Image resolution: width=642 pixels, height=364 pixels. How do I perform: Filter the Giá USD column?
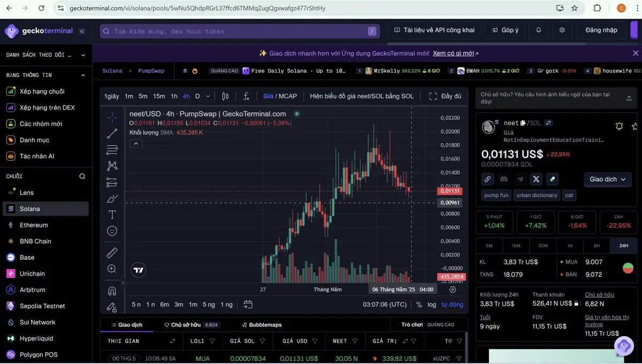pyautogui.click(x=315, y=341)
